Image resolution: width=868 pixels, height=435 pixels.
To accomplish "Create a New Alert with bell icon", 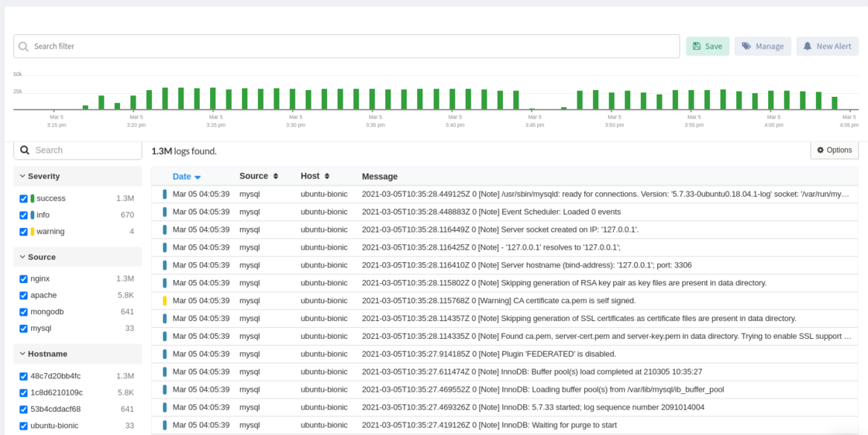I will (827, 47).
